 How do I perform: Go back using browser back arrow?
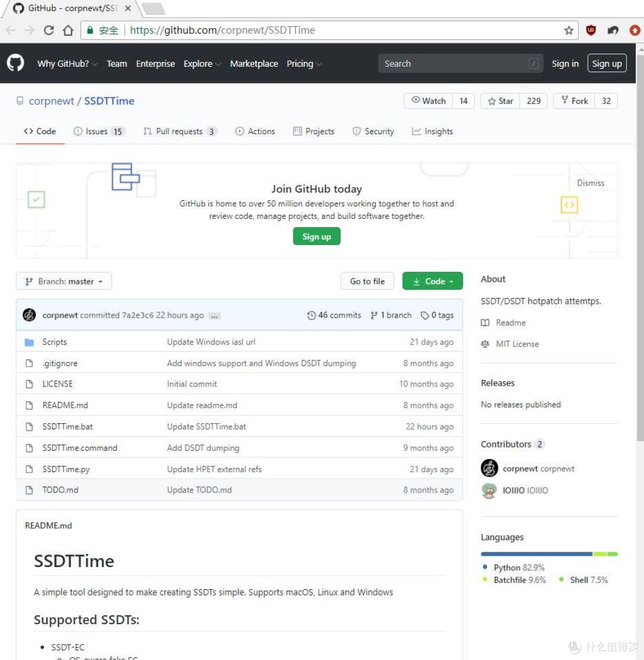pos(11,30)
